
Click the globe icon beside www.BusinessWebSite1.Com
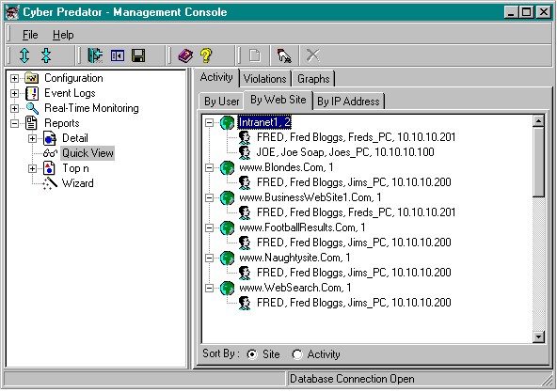227,197
